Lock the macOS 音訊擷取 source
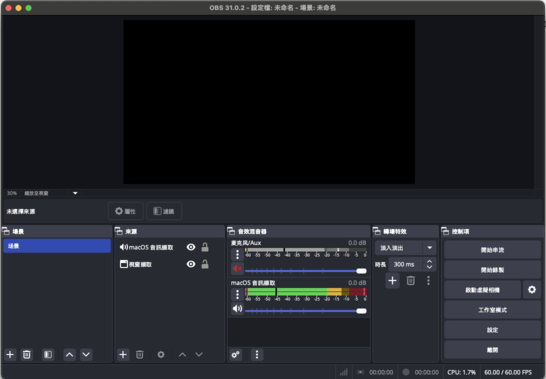This screenshot has height=379, width=546. click(x=205, y=247)
